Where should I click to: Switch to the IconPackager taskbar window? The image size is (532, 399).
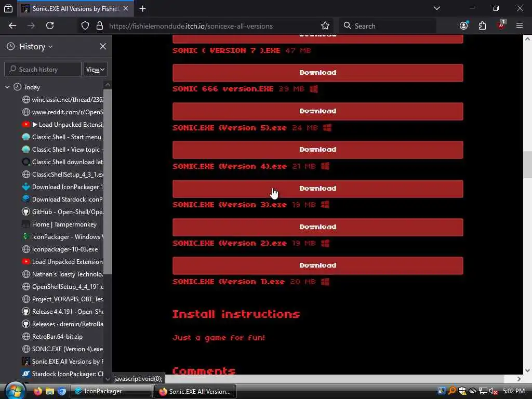click(111, 391)
